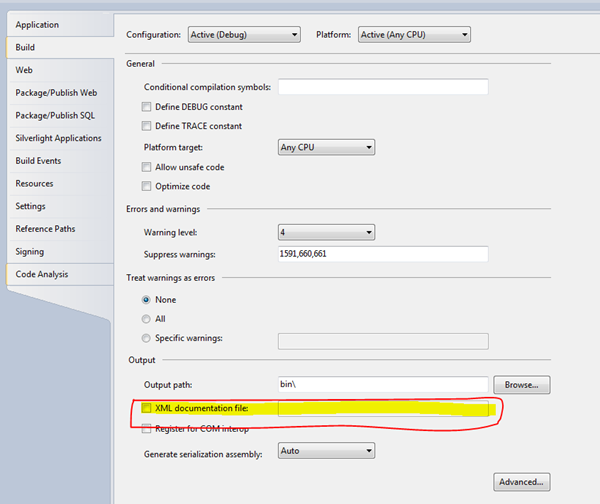Screen dimensions: 600x504
Task: Switch to the Web tab
Action: [60, 70]
